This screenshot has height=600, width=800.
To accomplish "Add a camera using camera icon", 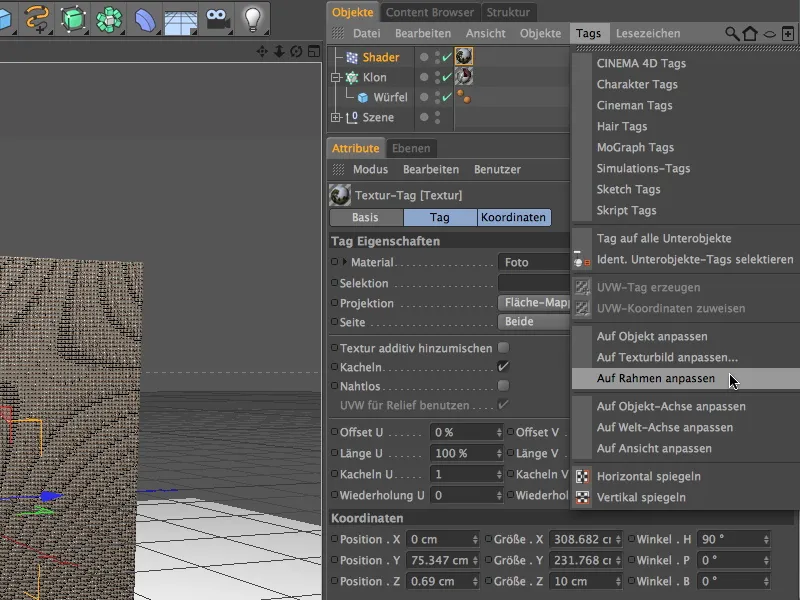I will tap(217, 19).
